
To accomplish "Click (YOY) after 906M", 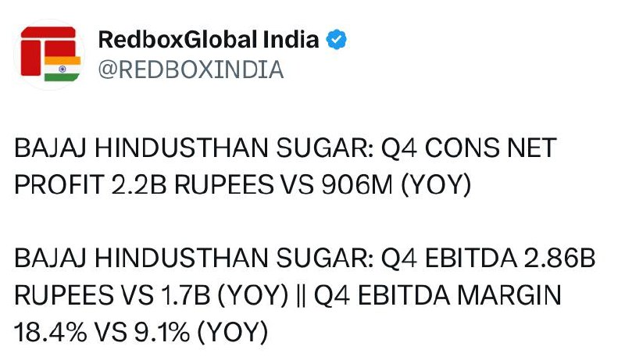I will 436,185.
